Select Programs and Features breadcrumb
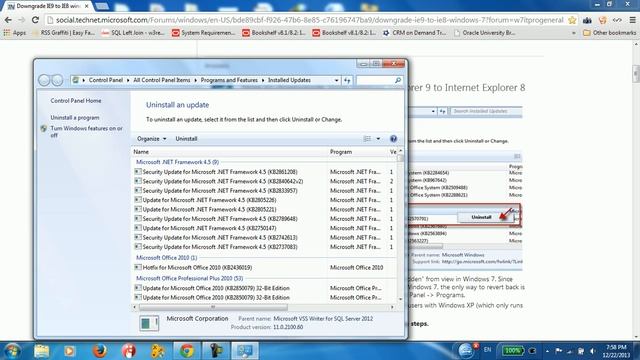 [229, 80]
